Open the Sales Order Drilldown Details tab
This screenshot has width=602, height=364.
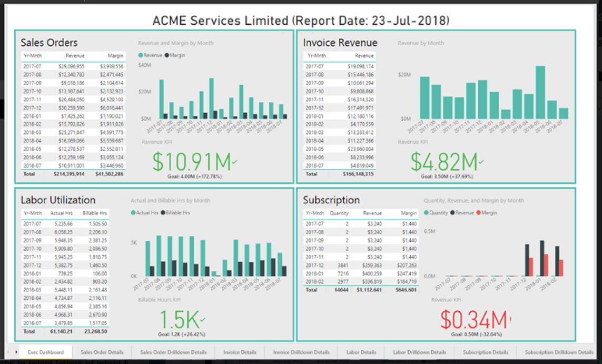click(173, 352)
